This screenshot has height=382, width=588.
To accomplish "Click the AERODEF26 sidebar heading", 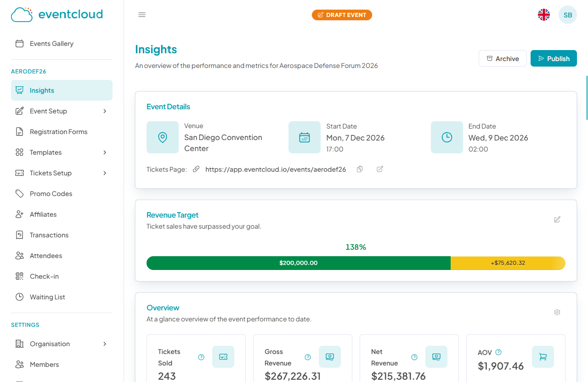I will pos(28,72).
